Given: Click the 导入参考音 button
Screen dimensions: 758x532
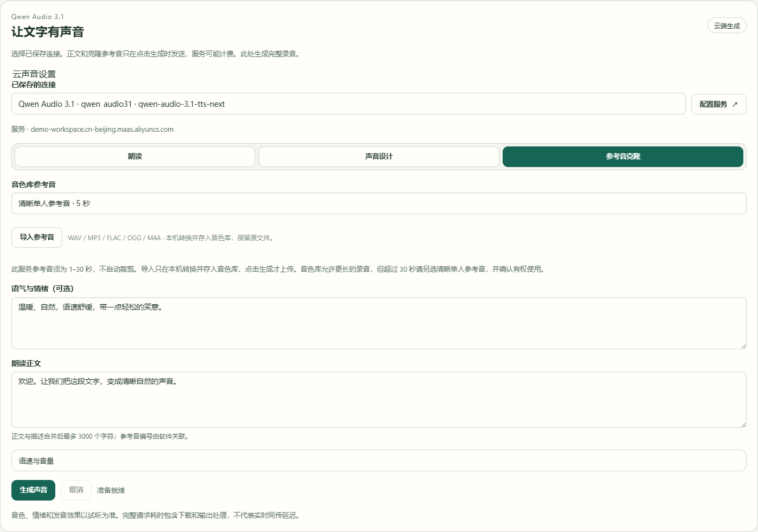Looking at the screenshot, I should 37,238.
